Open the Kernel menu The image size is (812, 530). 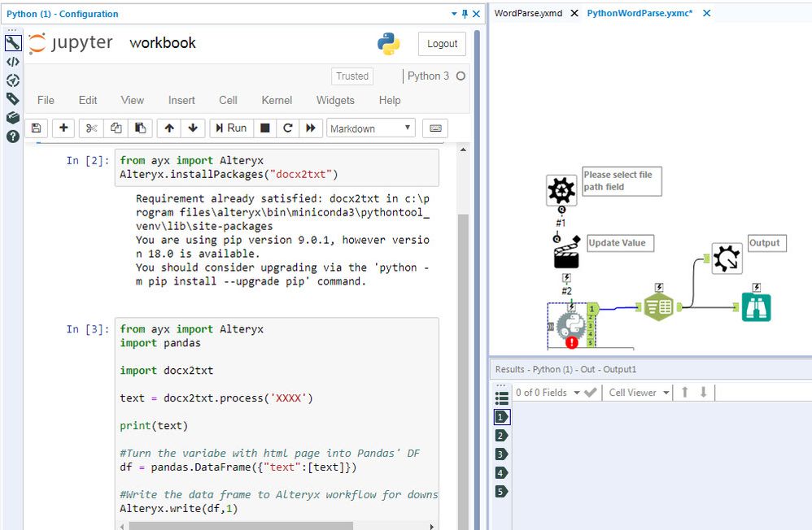tap(277, 100)
